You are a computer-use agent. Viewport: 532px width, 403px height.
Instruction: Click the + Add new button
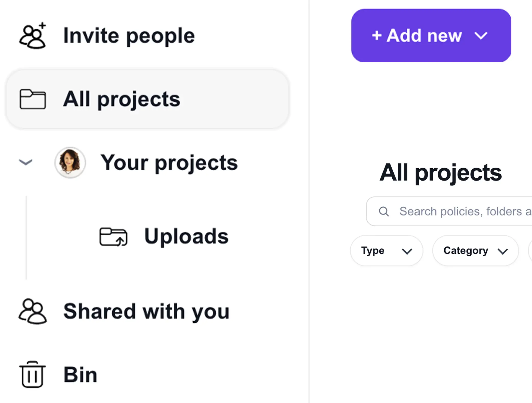431,35
